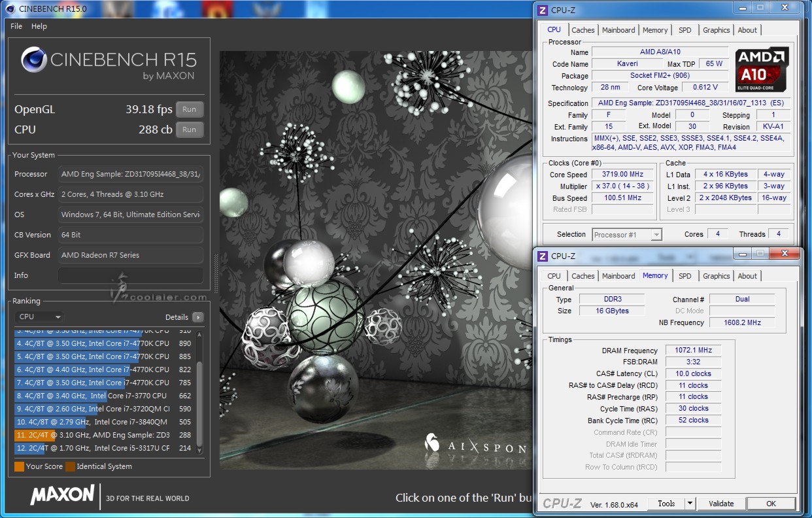Click the DRAM Frequency value 1072.1 MHz
The width and height of the screenshot is (812, 518).
(x=693, y=351)
